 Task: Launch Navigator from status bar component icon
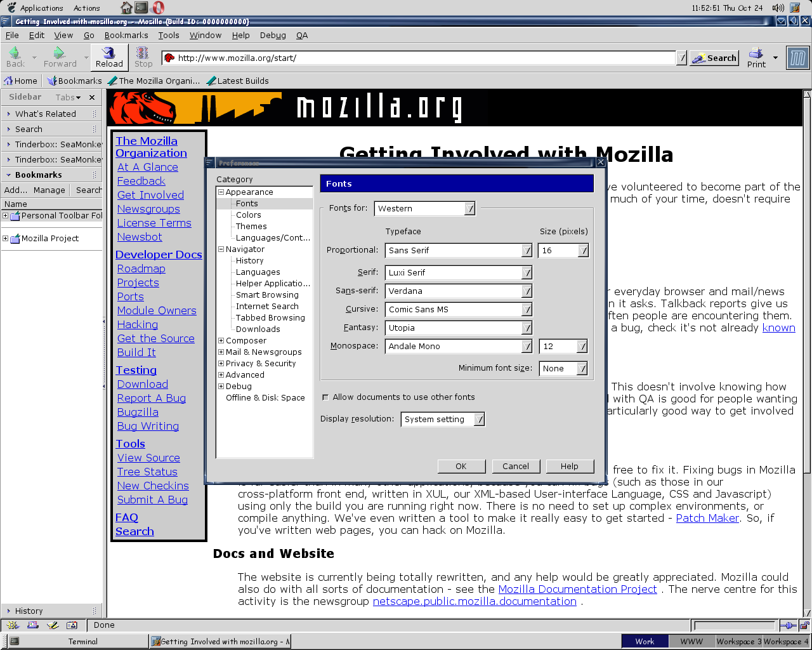point(13,625)
